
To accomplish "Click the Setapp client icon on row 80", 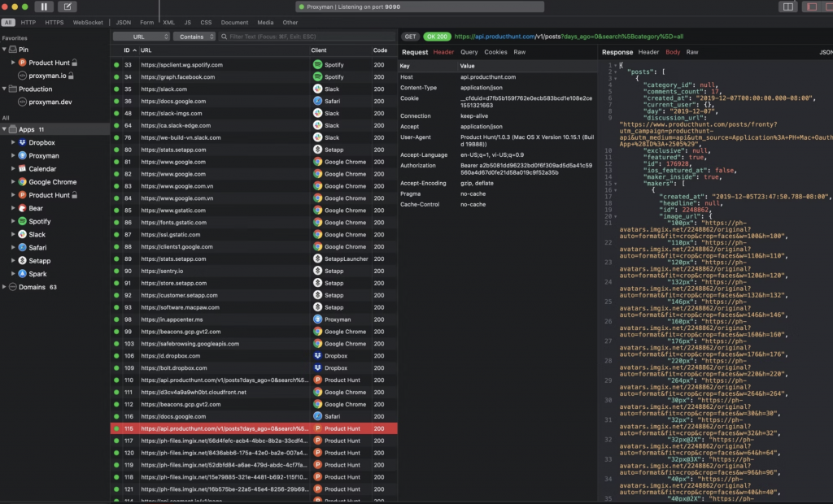I will (x=318, y=150).
